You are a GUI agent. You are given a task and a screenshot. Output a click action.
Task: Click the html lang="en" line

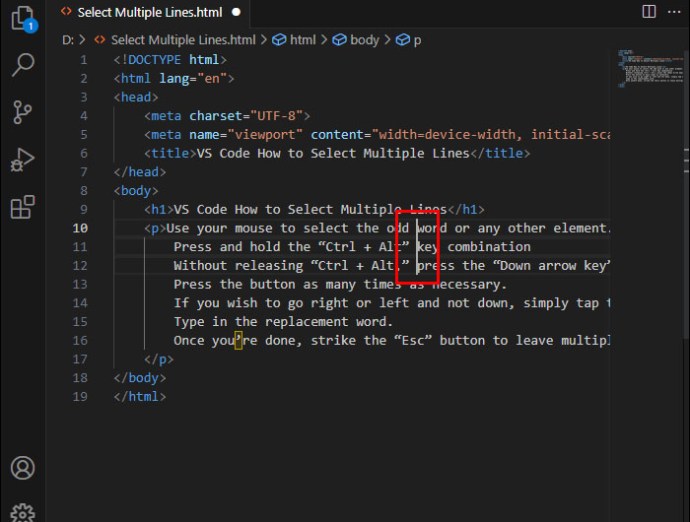(174, 78)
